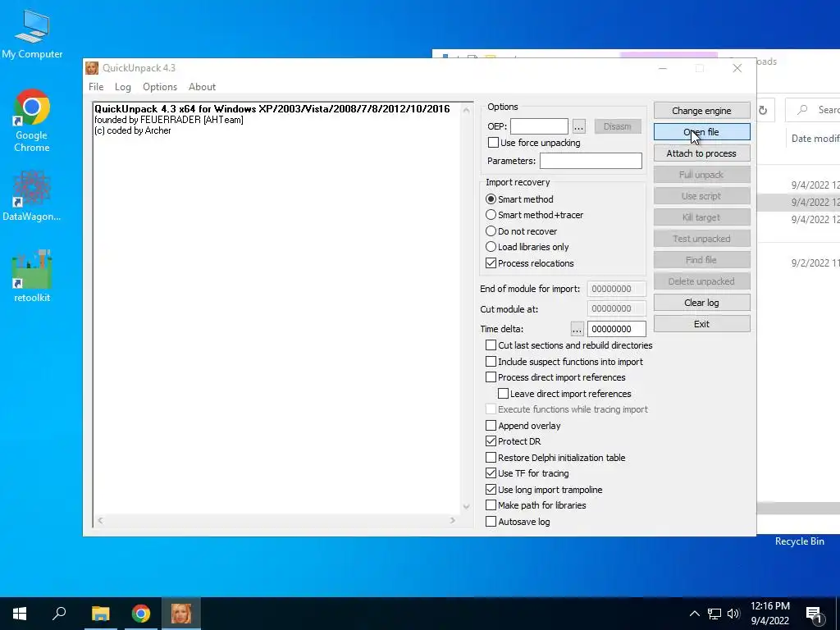Screen dimensions: 840x630
Task: Open My Computer desktop icon
Action: 32,34
